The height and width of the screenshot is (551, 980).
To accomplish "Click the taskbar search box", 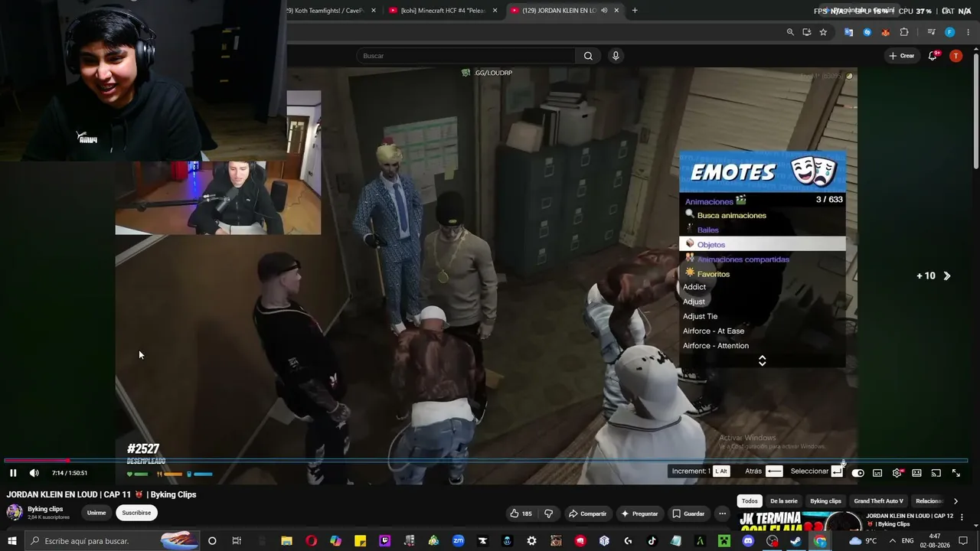I will 111,541.
